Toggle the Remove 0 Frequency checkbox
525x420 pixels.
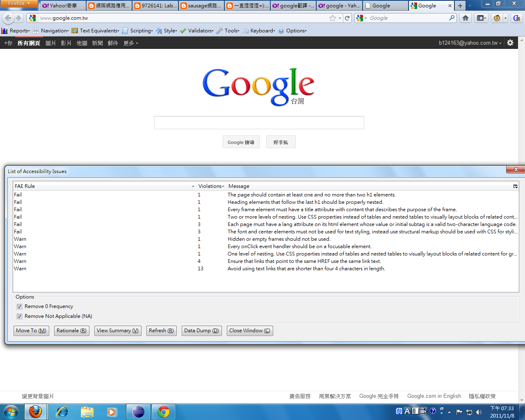click(19, 306)
